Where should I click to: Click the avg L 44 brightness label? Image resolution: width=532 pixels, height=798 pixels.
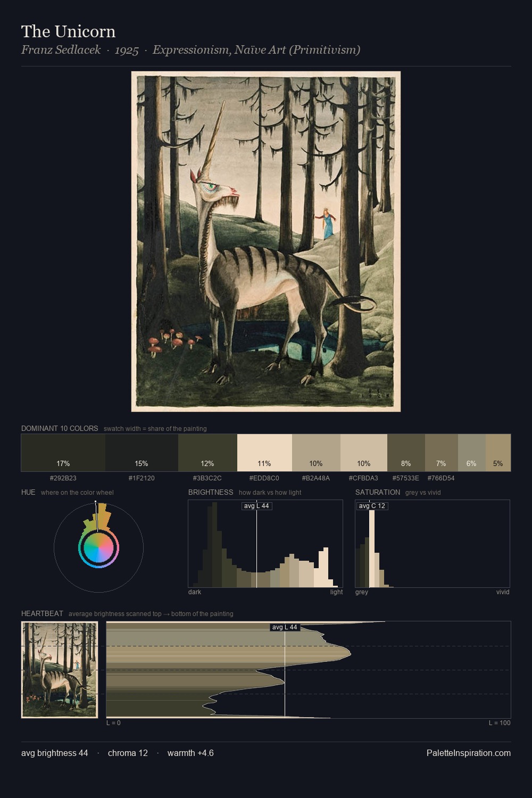point(256,506)
